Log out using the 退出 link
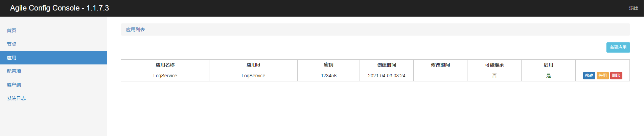This screenshot has height=136, width=644. (634, 8)
